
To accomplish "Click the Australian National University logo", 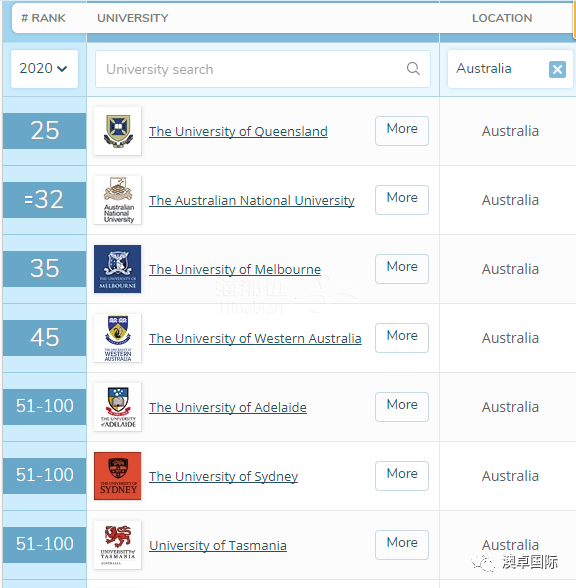I will coord(118,200).
